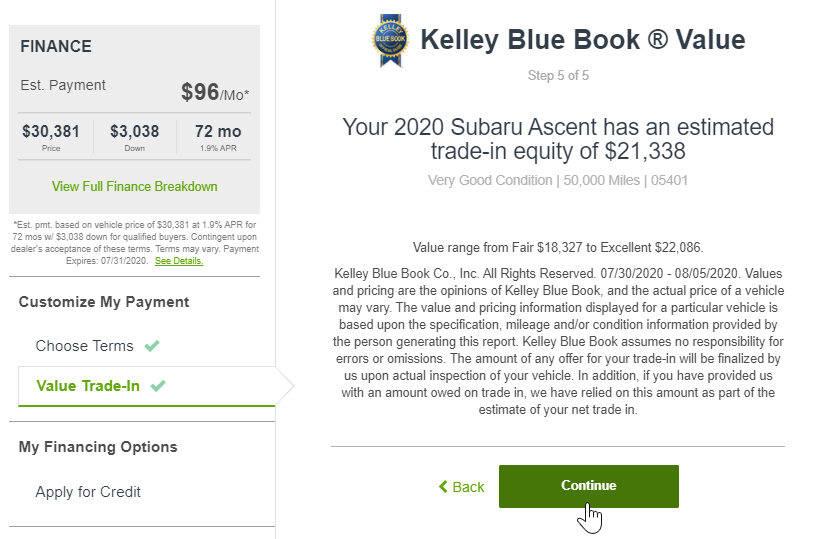Click the checkmark beside Choose Terms
The height and width of the screenshot is (539, 829).
point(152,346)
